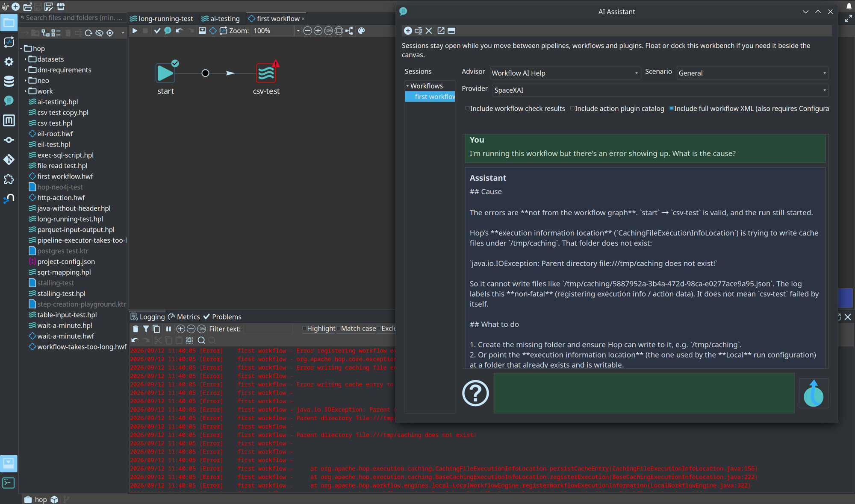Open file csv test copy.hpl

coord(63,112)
